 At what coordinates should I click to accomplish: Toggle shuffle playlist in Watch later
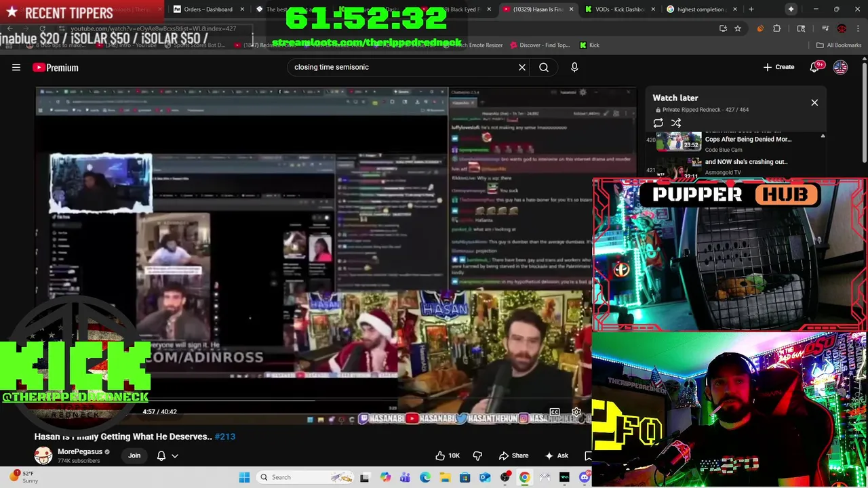(x=676, y=123)
